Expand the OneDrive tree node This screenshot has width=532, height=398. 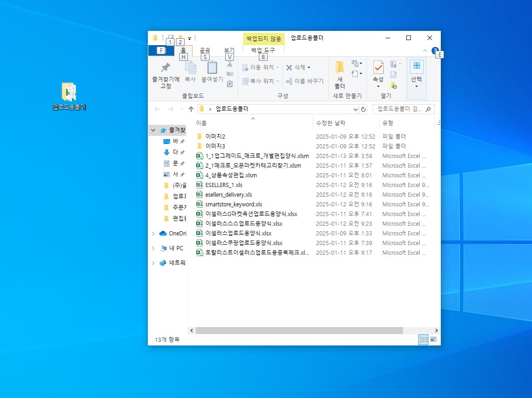tap(153, 234)
